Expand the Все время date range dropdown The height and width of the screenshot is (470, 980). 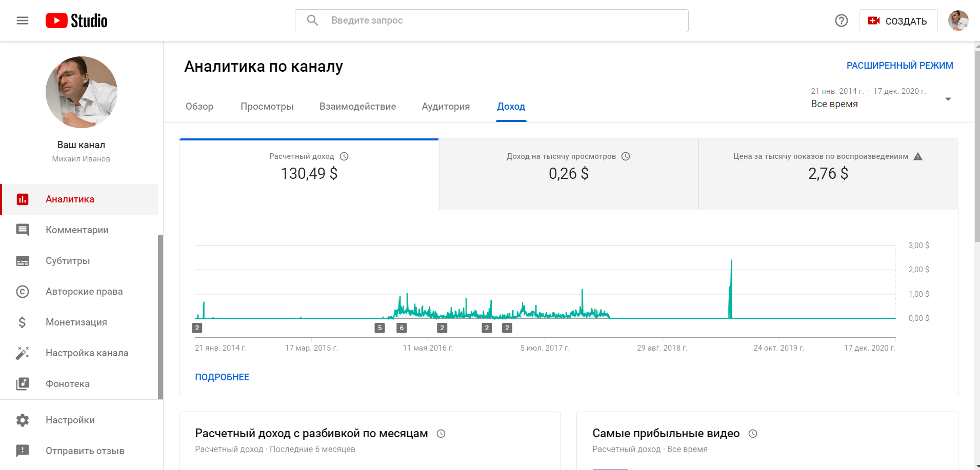coord(882,98)
